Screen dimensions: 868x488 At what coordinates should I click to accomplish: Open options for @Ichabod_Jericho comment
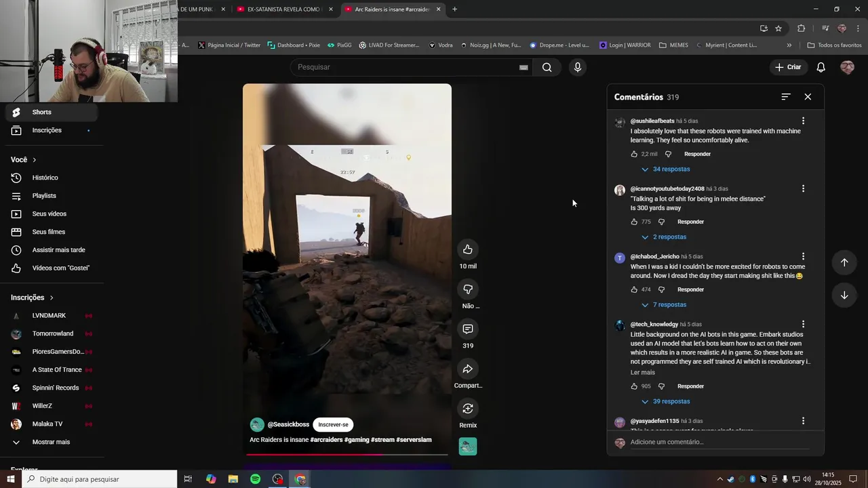pos(804,256)
